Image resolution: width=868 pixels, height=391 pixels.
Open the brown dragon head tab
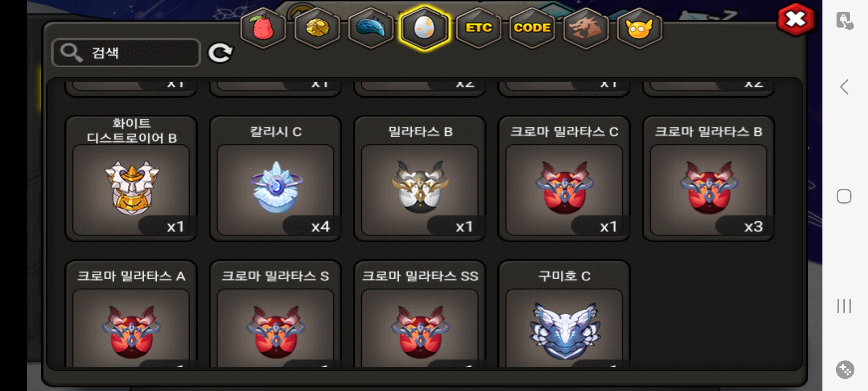pyautogui.click(x=586, y=28)
